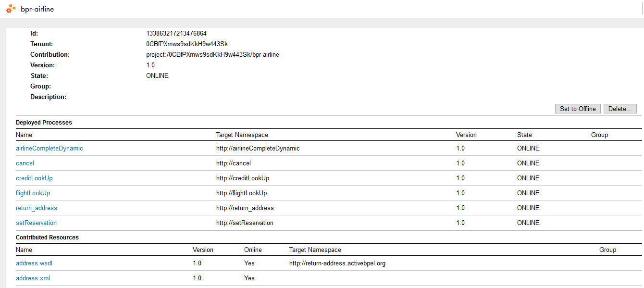Open the flightLookUp process link
644x288 pixels.
click(x=33, y=193)
